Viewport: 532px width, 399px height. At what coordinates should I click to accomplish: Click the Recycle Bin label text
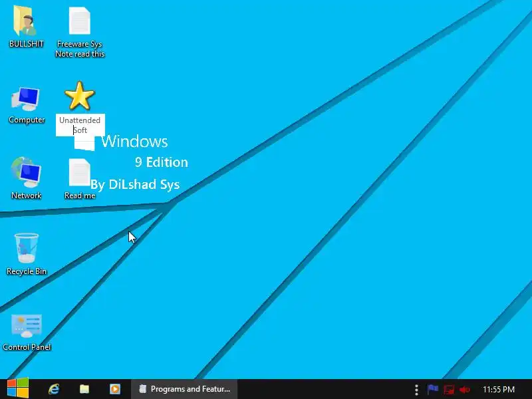27,271
